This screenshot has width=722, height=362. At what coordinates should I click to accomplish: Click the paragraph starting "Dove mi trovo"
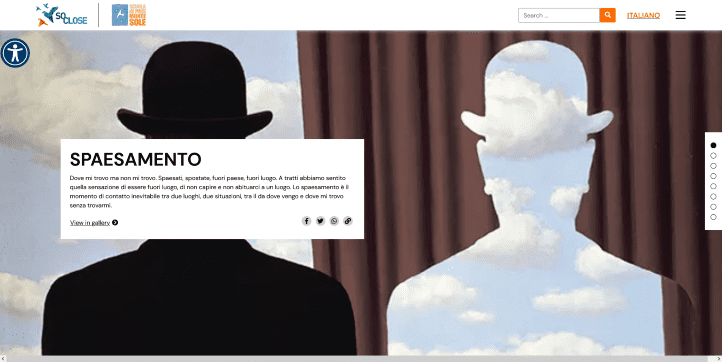(x=210, y=192)
